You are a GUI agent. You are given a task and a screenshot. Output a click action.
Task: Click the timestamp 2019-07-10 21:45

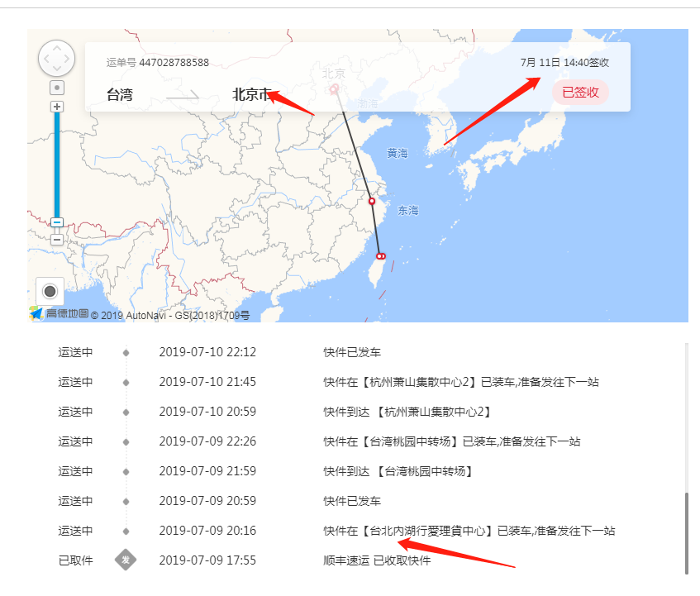coord(207,382)
